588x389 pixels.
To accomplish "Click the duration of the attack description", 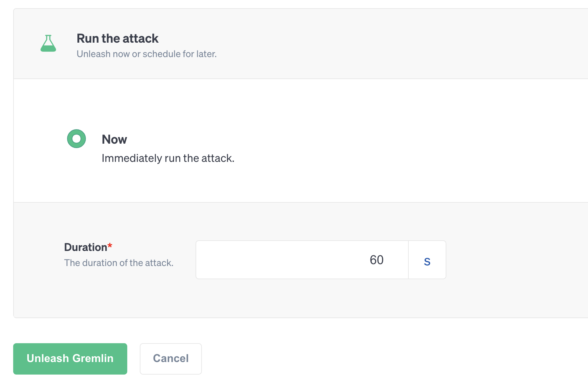I will (x=119, y=263).
